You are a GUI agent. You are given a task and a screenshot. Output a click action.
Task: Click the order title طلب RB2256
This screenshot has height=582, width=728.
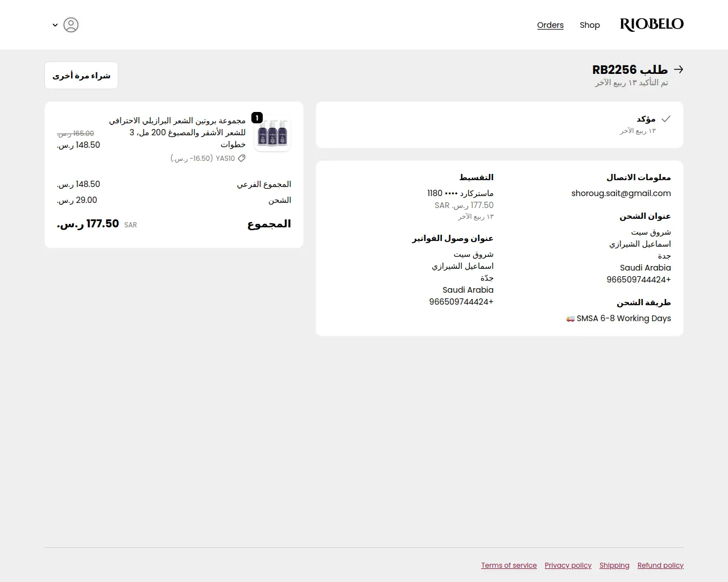[630, 69]
